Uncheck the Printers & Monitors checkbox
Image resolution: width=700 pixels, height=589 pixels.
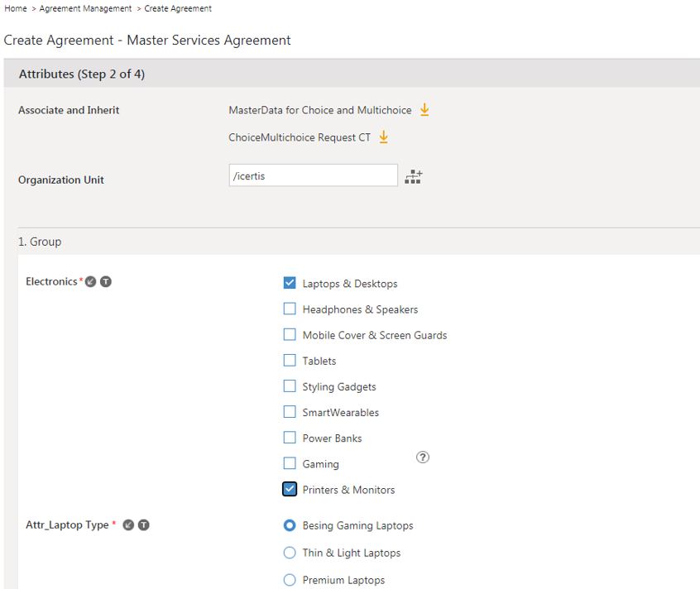click(290, 489)
